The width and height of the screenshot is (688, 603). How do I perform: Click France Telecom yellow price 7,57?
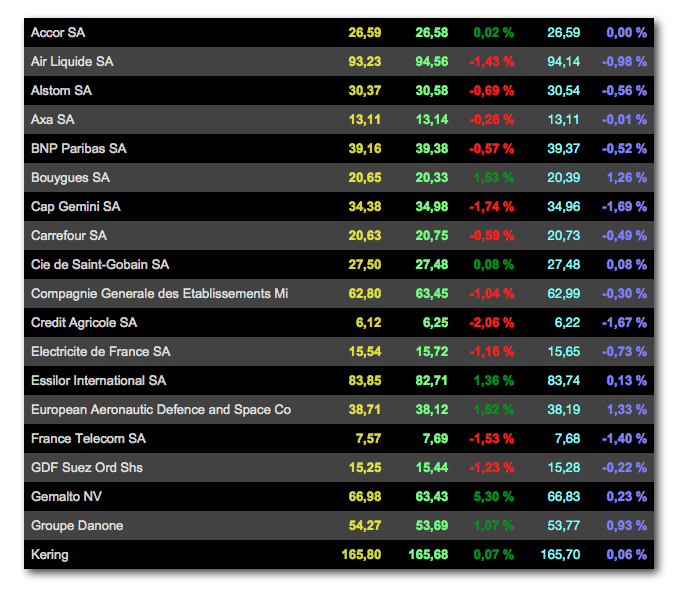[368, 438]
